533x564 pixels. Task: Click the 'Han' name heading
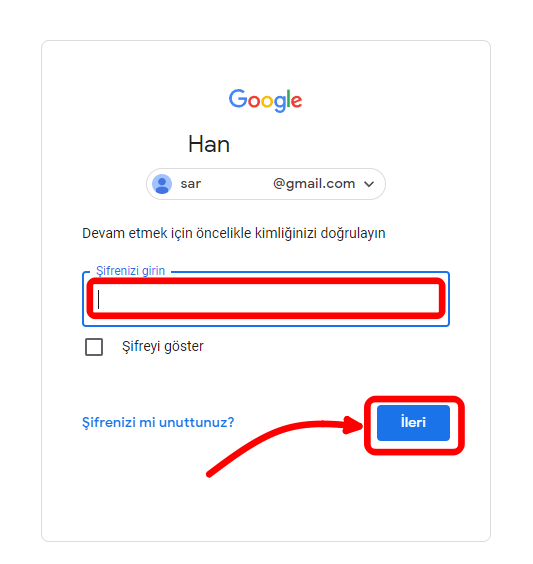[x=209, y=145]
